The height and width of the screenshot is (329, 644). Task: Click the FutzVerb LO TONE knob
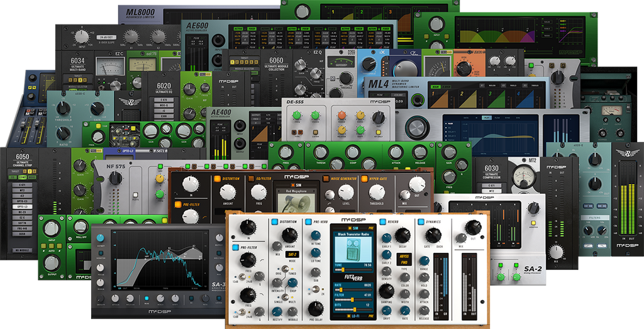(x=316, y=254)
